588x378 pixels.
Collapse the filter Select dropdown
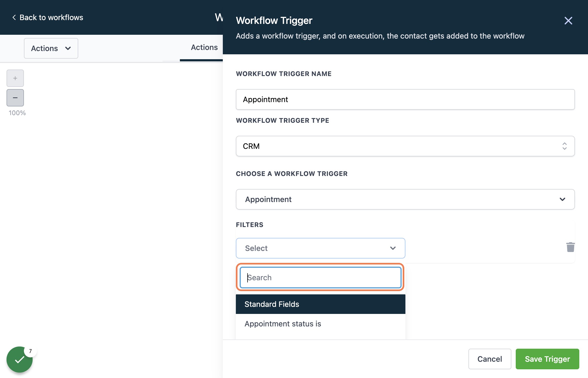pos(320,248)
